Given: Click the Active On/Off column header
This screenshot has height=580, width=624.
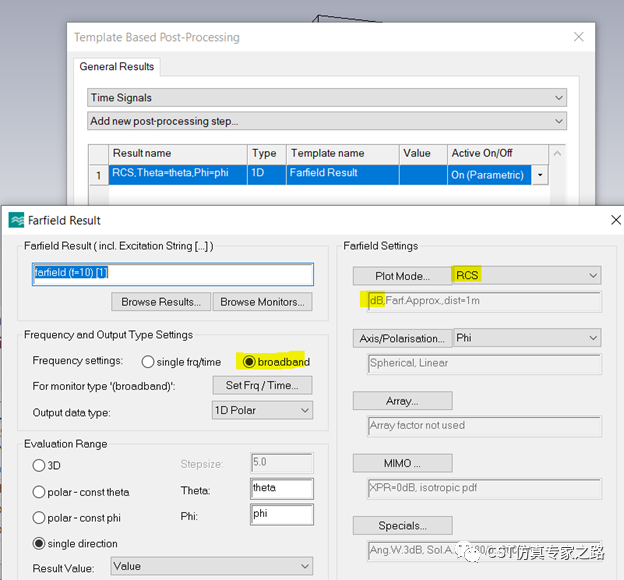Looking at the screenshot, I should (x=497, y=154).
